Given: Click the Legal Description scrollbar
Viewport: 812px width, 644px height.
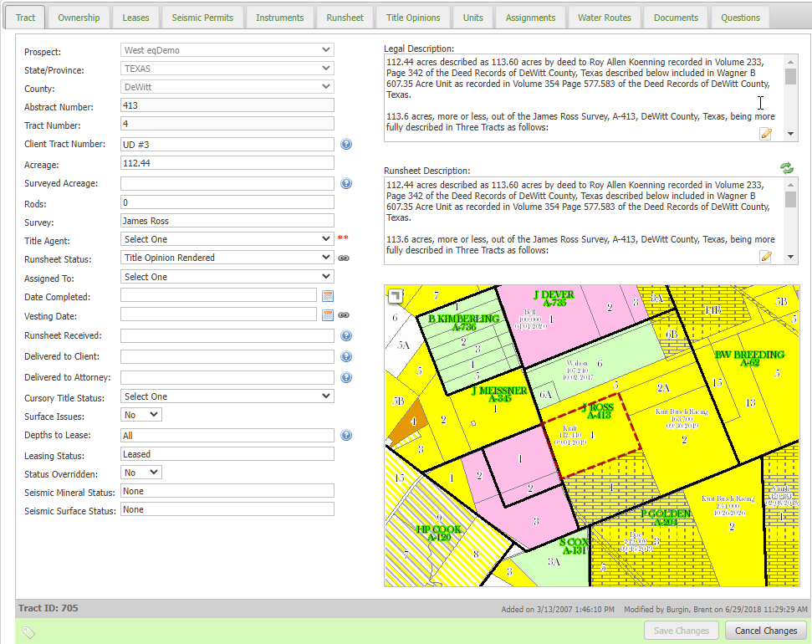Looking at the screenshot, I should [x=790, y=98].
